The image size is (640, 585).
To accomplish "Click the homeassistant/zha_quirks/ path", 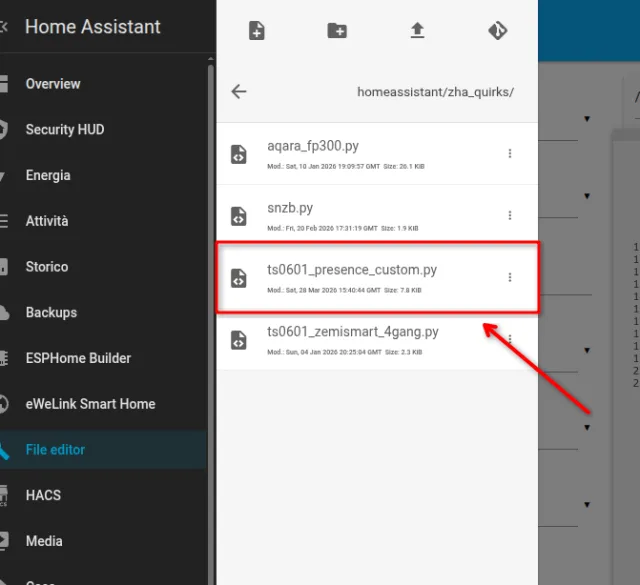I will [x=436, y=92].
